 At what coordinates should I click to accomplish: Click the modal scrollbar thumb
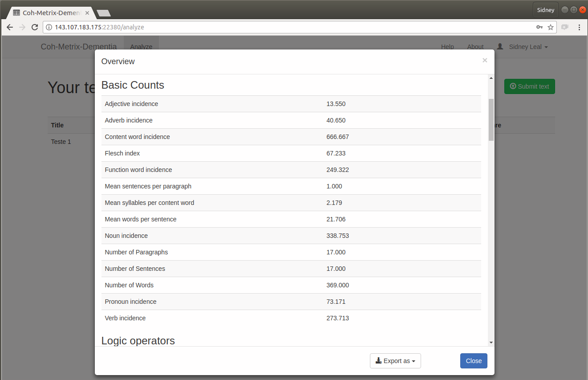click(491, 120)
